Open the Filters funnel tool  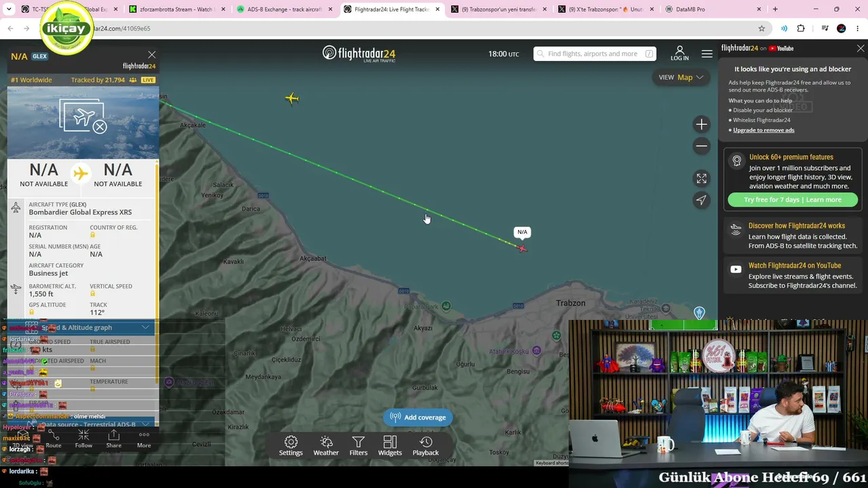coord(358,446)
